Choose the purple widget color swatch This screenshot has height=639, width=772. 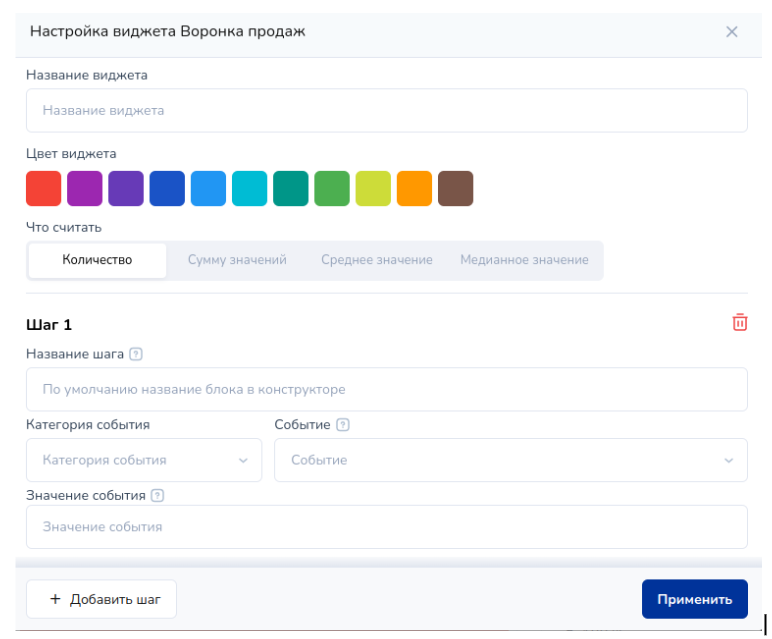[x=85, y=188]
